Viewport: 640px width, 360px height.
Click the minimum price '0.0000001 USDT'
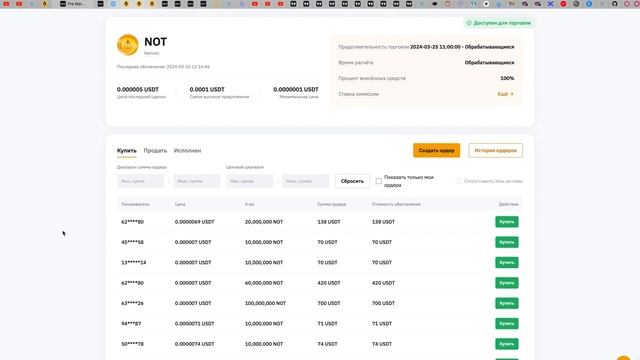click(296, 89)
